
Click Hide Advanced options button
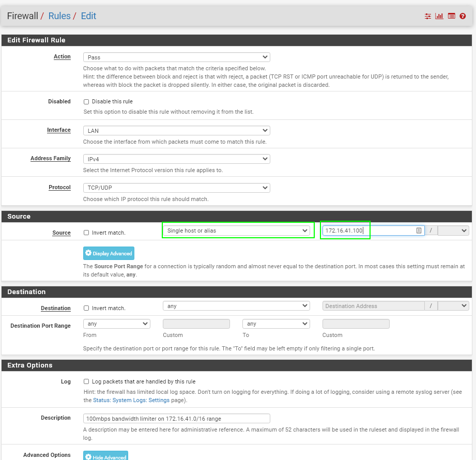[105, 456]
